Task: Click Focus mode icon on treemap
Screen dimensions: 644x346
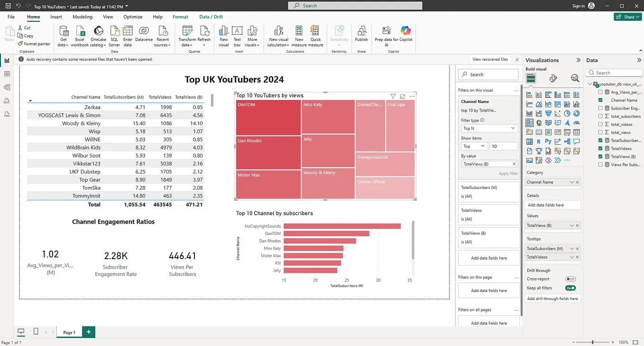Action: (402, 96)
